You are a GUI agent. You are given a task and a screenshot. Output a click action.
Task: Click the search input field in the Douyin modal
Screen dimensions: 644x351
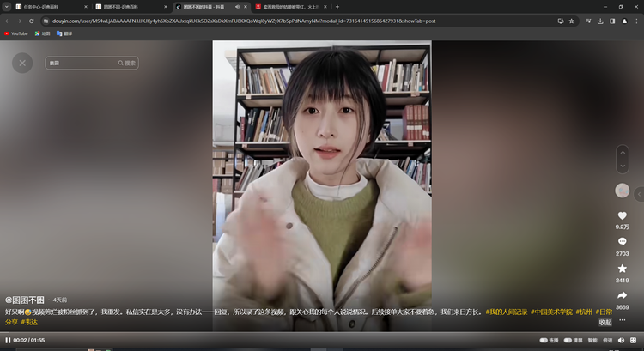pos(82,63)
